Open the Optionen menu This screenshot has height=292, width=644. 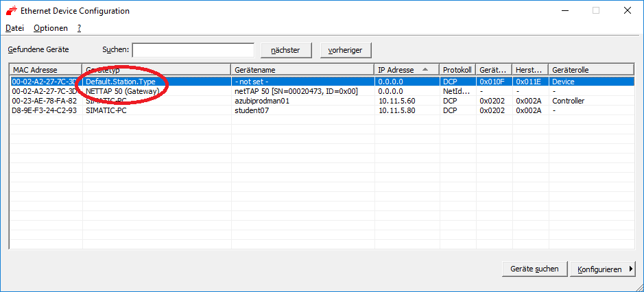point(51,28)
